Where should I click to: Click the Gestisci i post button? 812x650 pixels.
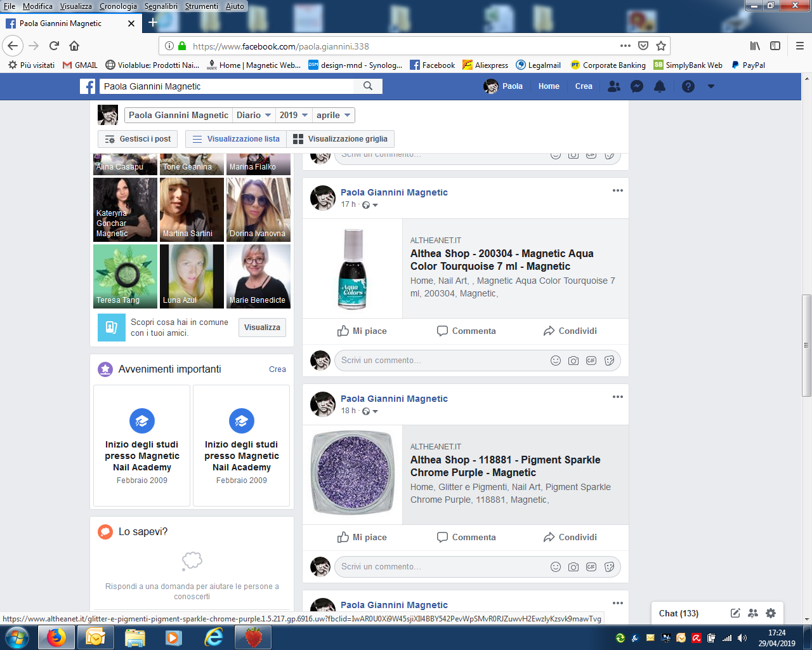pos(138,139)
